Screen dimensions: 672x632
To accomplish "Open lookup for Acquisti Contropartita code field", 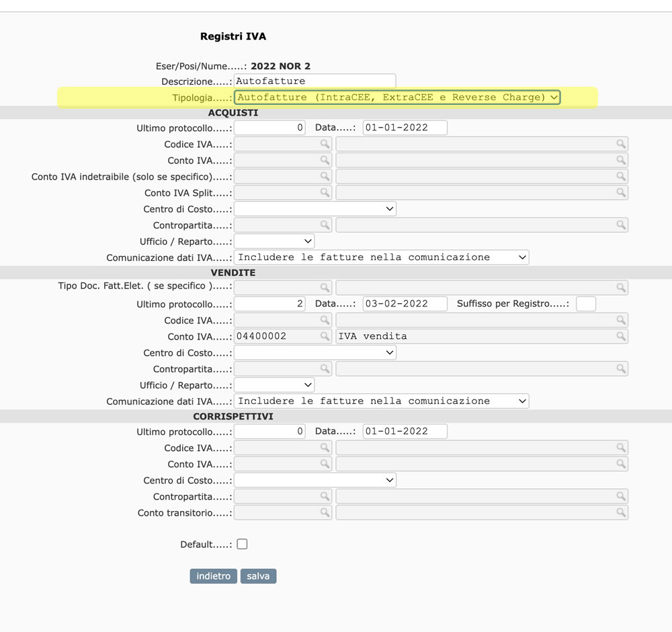I will pos(325,225).
